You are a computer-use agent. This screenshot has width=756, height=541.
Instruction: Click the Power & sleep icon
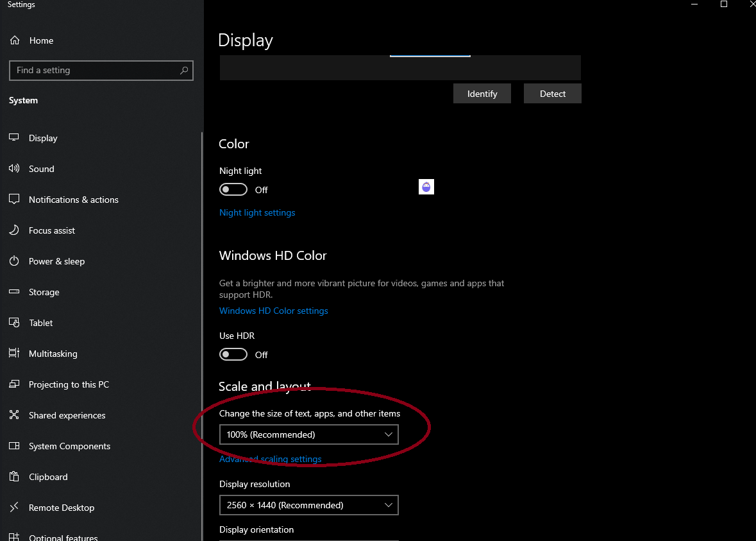click(x=15, y=261)
